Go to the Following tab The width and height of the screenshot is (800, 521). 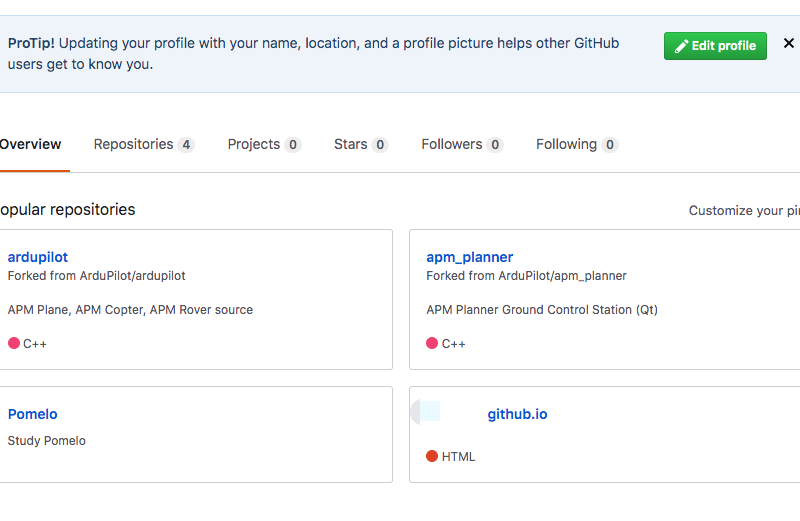[x=566, y=144]
